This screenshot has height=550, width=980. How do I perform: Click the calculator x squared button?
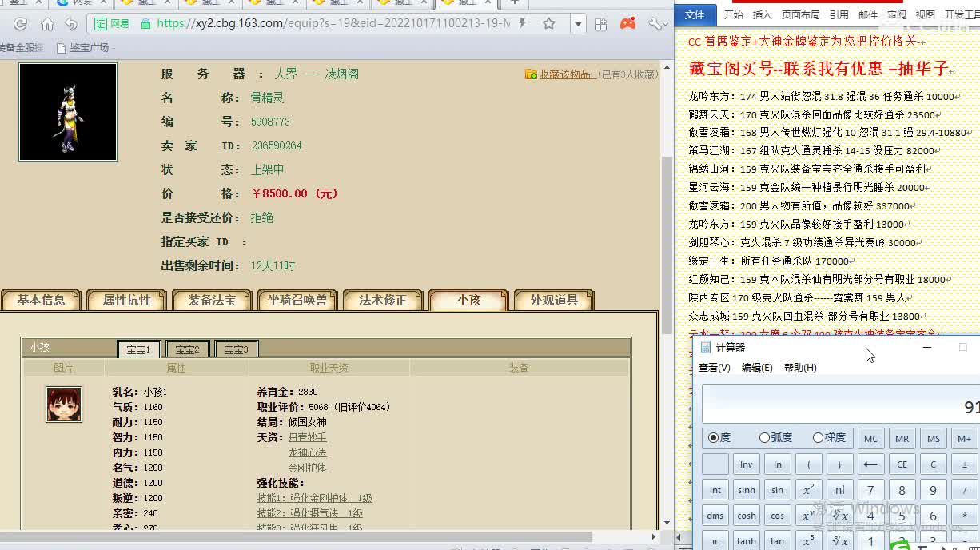(808, 490)
